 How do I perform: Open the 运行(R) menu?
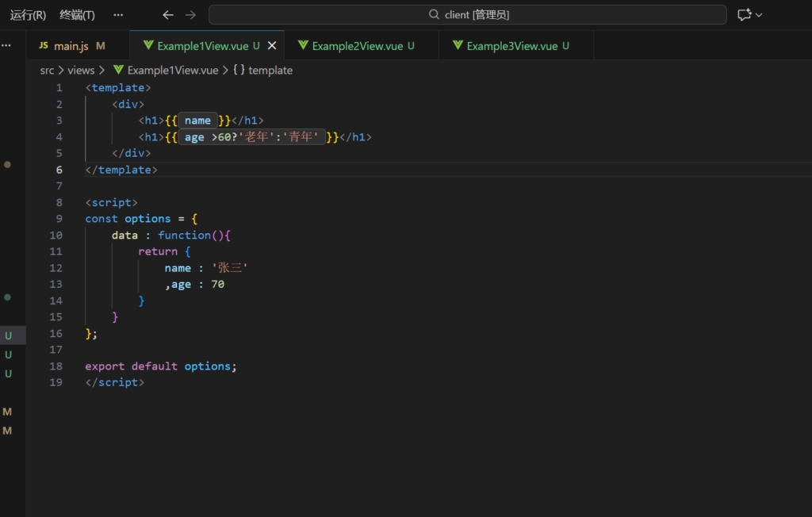28,15
